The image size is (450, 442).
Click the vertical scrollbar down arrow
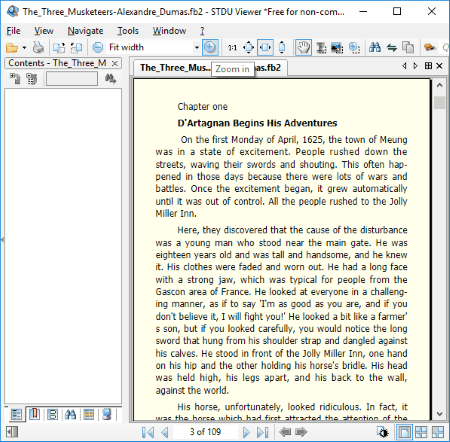[440, 414]
